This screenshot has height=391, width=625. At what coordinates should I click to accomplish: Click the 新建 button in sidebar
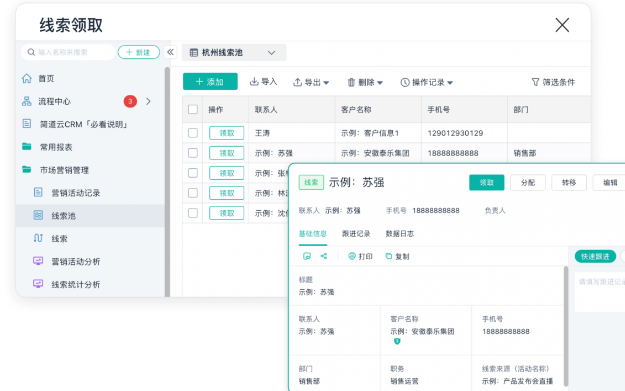tap(139, 52)
